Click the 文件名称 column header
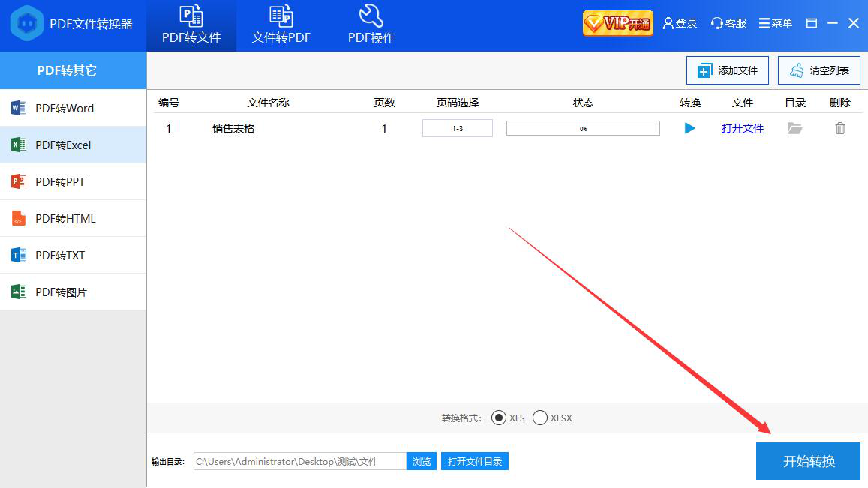 click(x=268, y=103)
